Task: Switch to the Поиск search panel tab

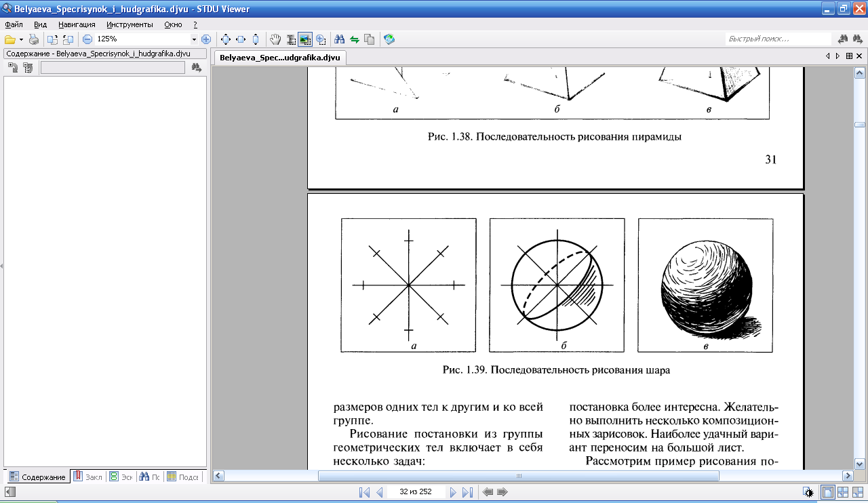Action: (150, 477)
